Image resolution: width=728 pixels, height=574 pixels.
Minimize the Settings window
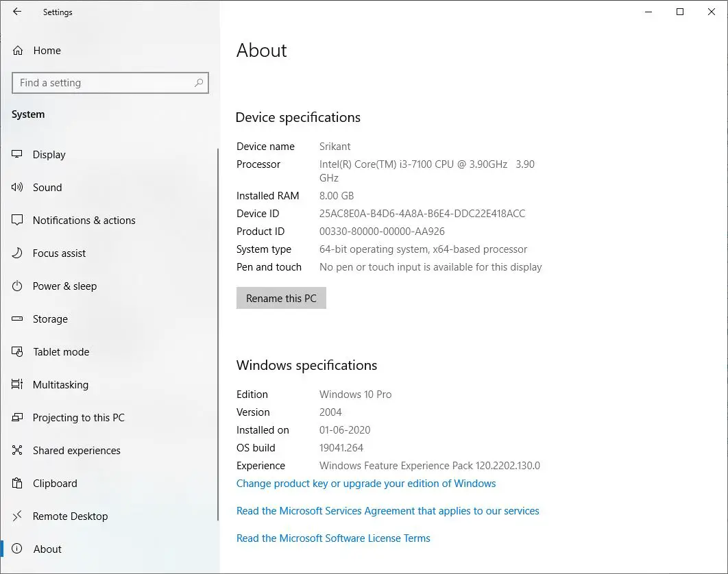(x=648, y=12)
